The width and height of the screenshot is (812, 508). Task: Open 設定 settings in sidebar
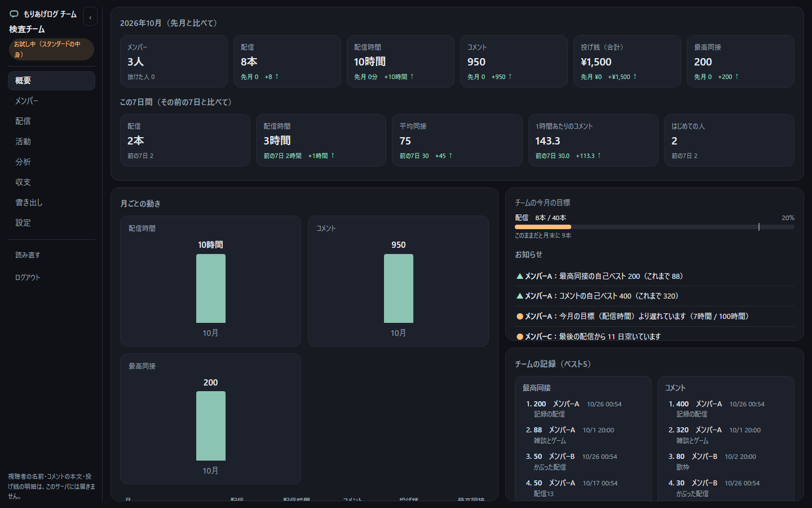(51, 223)
